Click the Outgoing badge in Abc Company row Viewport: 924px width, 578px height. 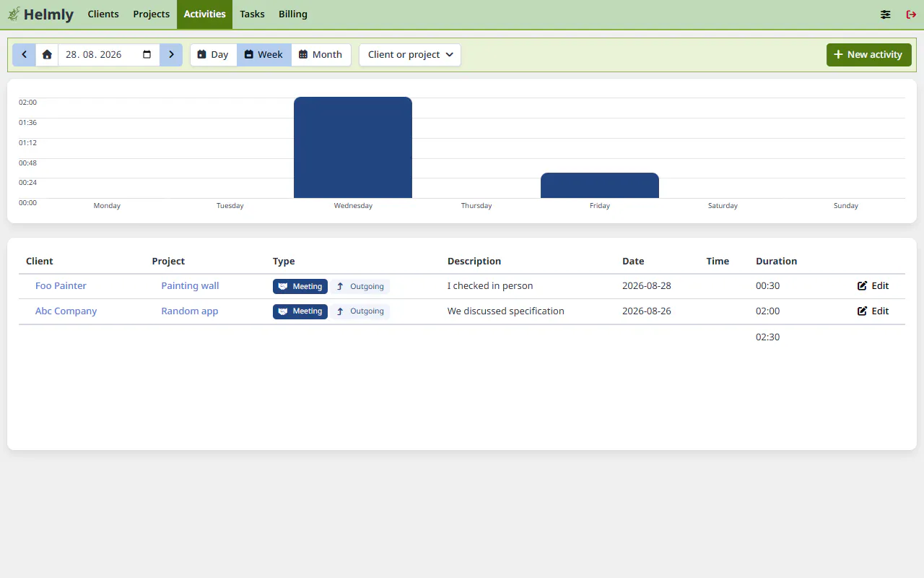pos(360,312)
